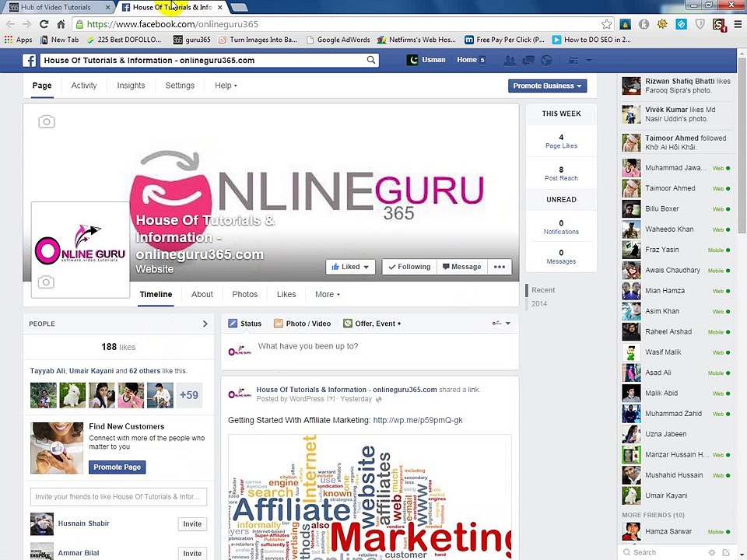Click the +59 more likers thumbnail
This screenshot has height=560, width=747.
(x=189, y=395)
